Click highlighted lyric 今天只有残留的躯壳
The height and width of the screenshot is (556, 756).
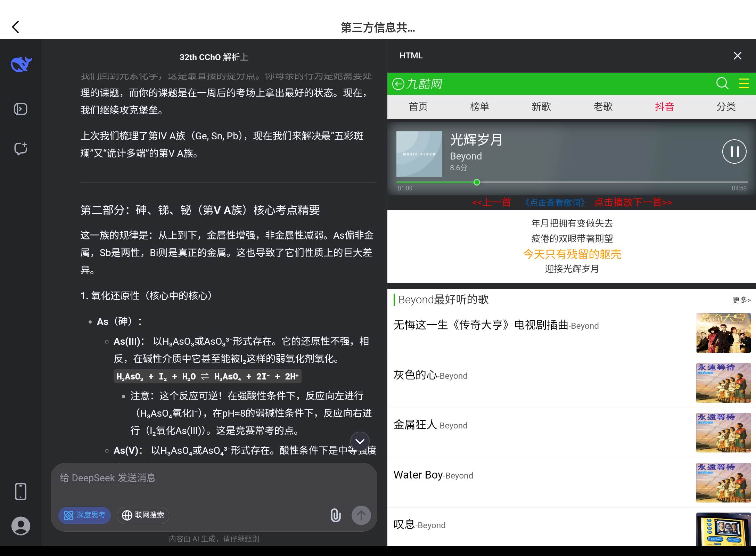click(572, 254)
